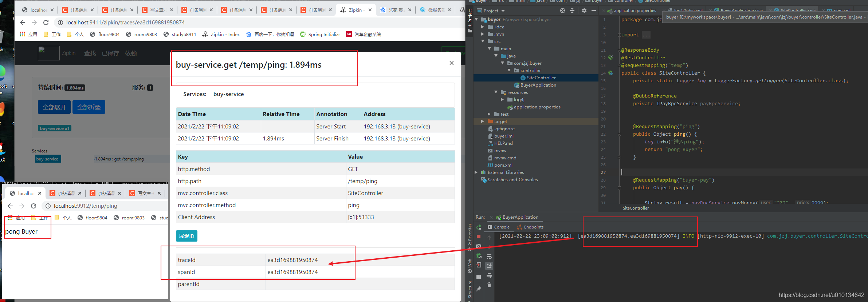The height and width of the screenshot is (302, 868).
Task: Click the buy-service span row label
Action: (47, 159)
